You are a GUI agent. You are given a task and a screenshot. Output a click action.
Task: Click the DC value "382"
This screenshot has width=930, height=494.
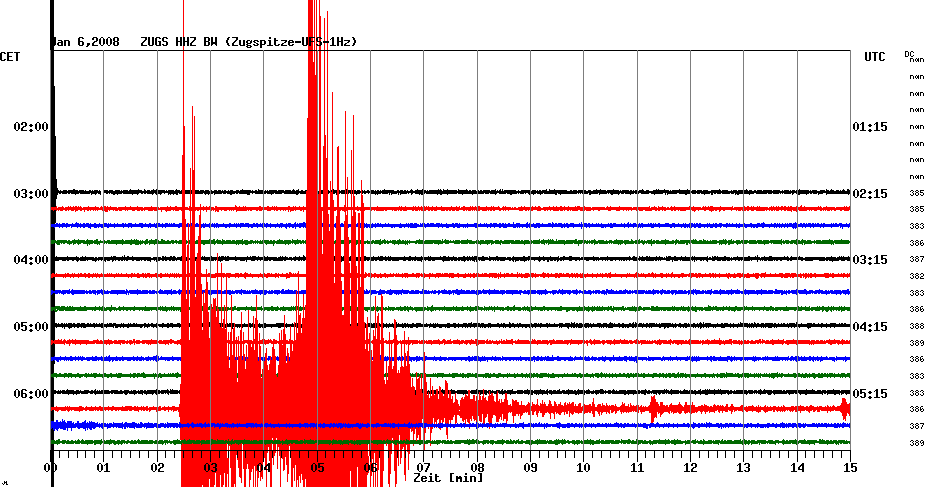pyautogui.click(x=916, y=276)
